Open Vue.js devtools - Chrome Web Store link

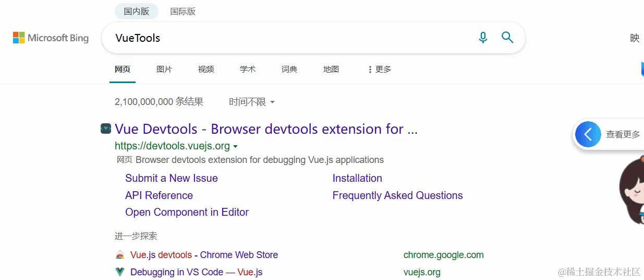(204, 255)
